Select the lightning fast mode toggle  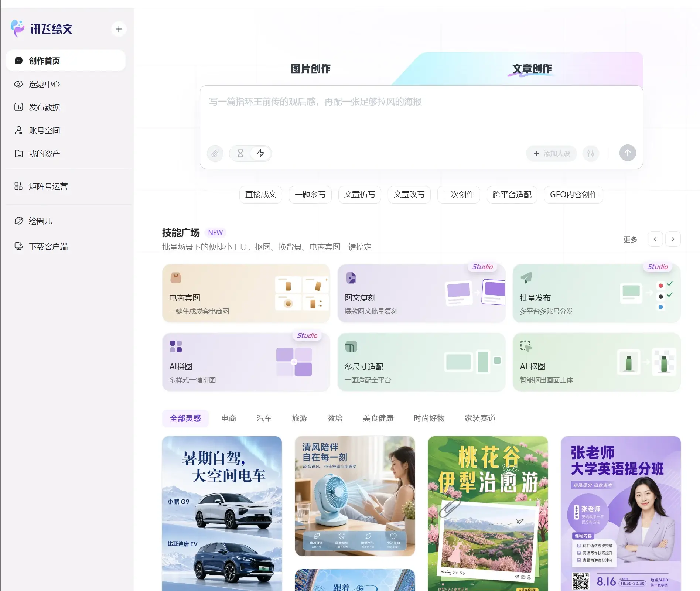tap(260, 153)
